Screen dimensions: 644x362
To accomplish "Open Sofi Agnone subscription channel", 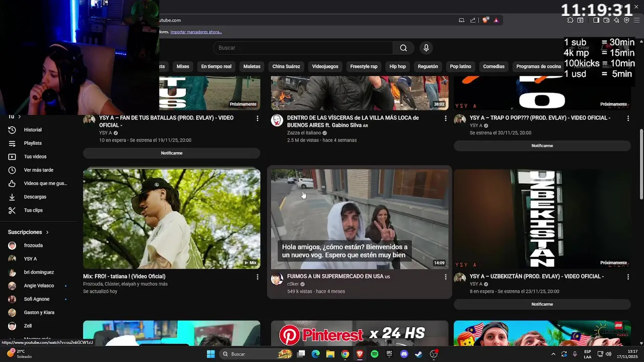I will (37, 299).
